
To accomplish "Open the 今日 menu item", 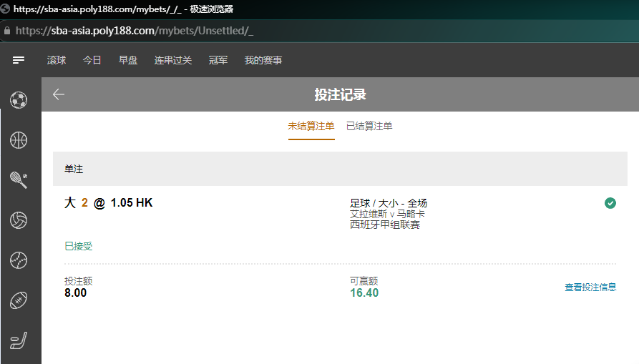I will click(92, 60).
